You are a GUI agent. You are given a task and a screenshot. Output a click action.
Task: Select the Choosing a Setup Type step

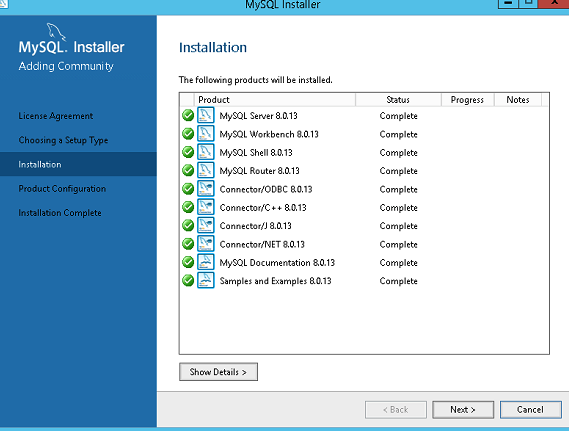pos(63,140)
